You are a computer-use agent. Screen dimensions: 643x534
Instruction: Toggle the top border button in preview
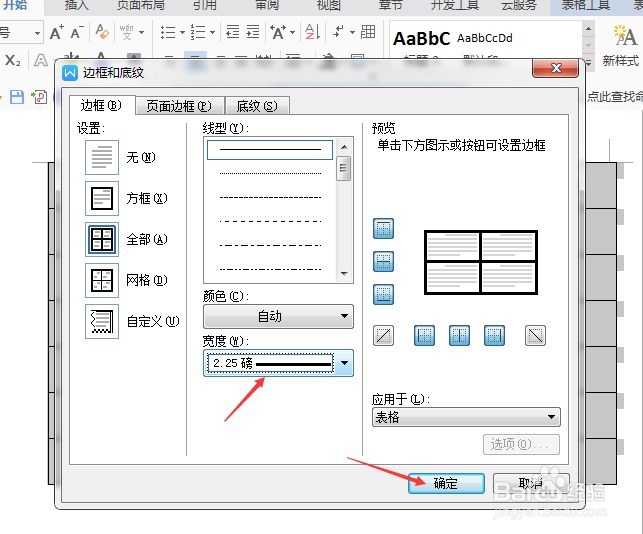coord(383,228)
